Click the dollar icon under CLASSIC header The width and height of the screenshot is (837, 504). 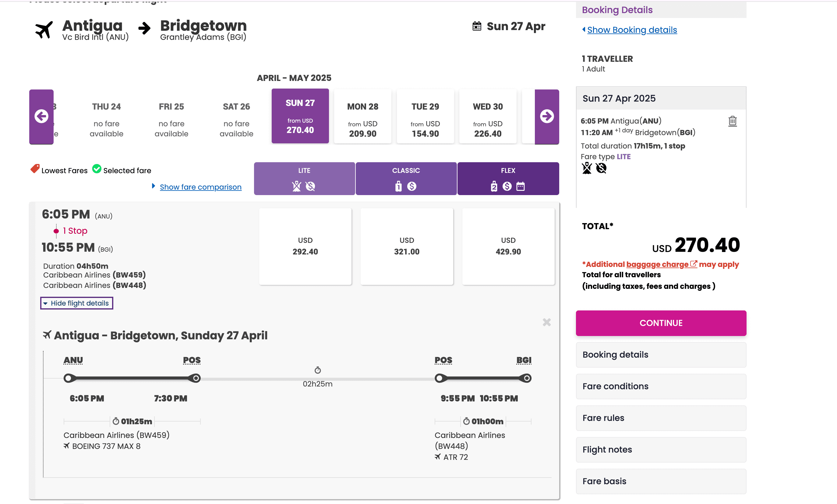point(412,186)
